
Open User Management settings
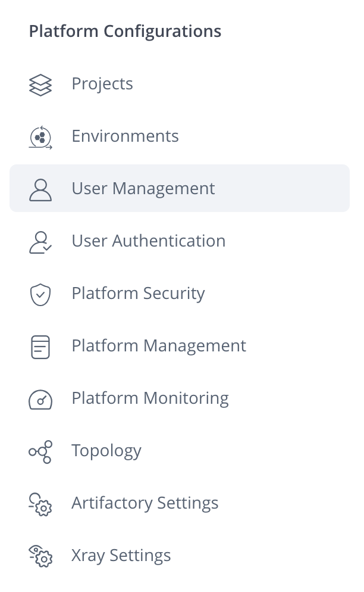143,188
